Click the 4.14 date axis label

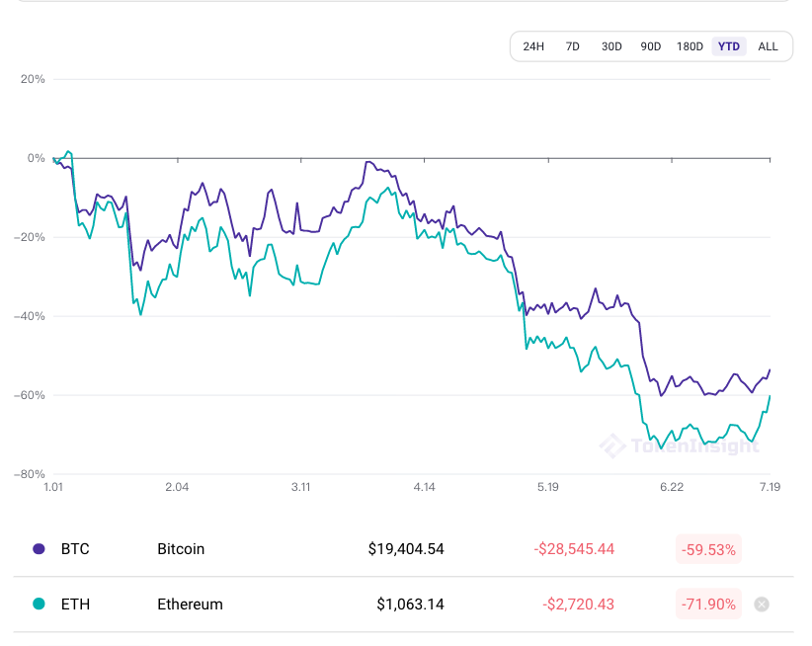pos(425,487)
